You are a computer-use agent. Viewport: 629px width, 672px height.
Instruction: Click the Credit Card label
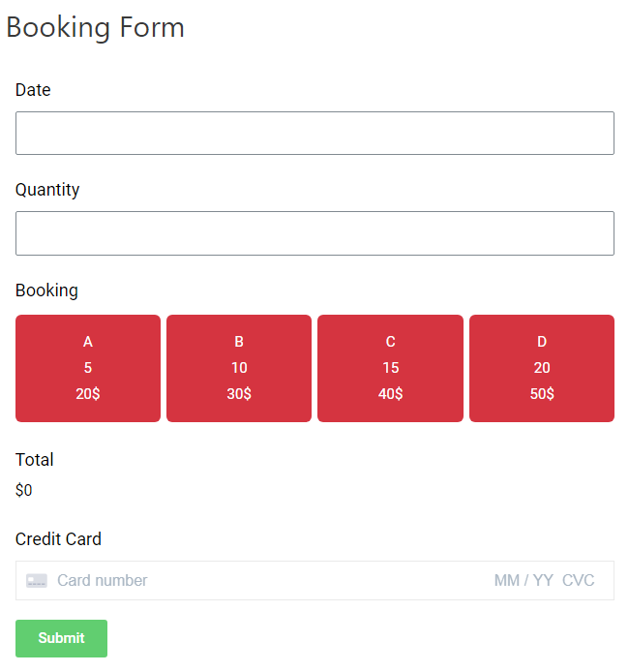click(58, 539)
